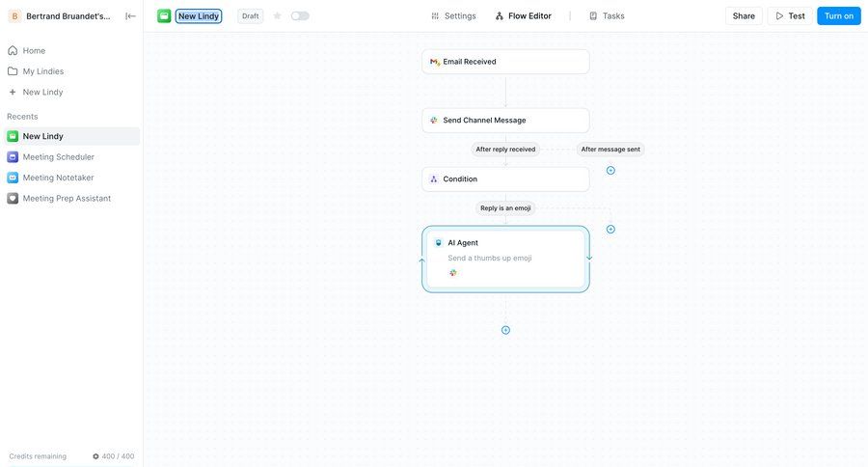Open Meeting Notetaker in Recents
This screenshot has width=868, height=467.
click(x=71, y=178)
